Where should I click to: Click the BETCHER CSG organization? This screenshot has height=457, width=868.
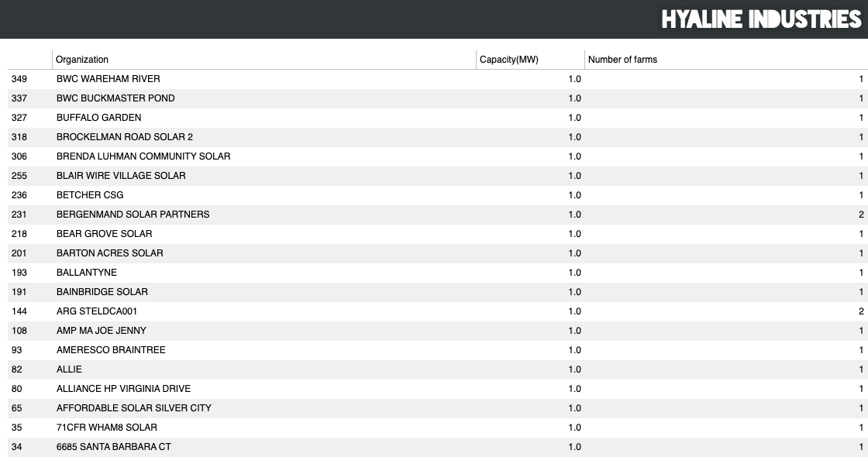coord(90,195)
